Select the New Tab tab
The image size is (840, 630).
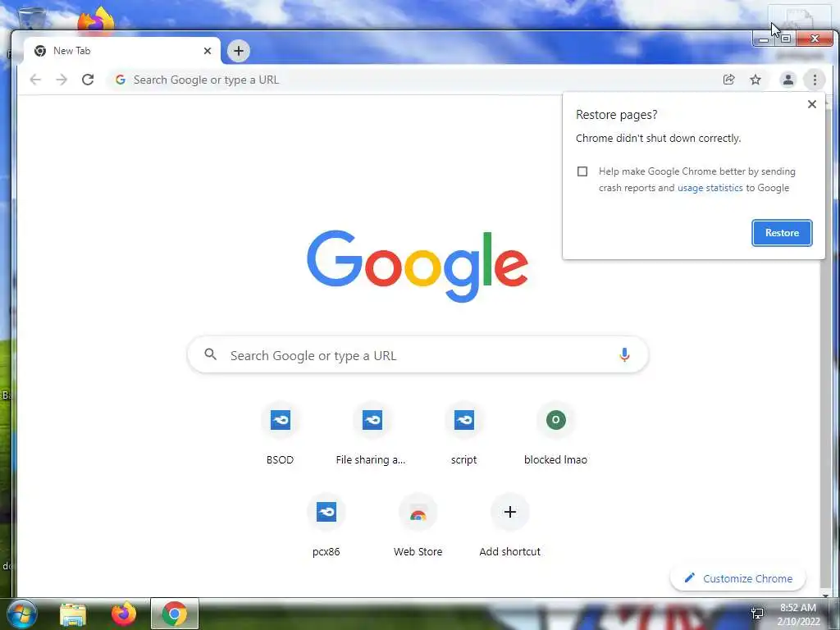(x=122, y=51)
